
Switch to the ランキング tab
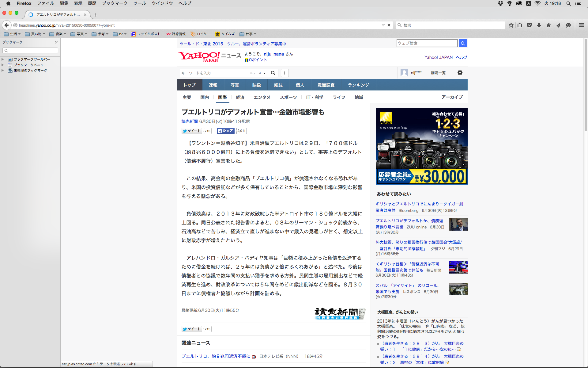pos(358,85)
